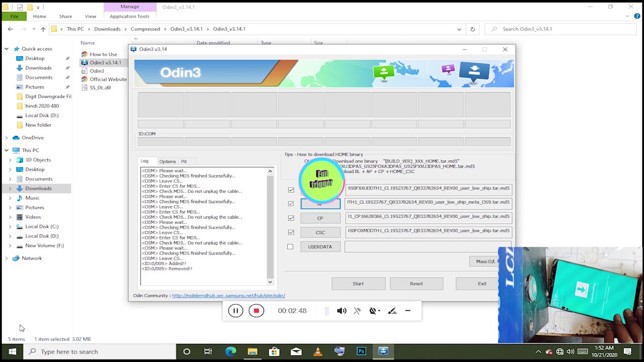This screenshot has height=362, width=644.
Task: Click the USERDATA file path field
Action: [x=428, y=246]
